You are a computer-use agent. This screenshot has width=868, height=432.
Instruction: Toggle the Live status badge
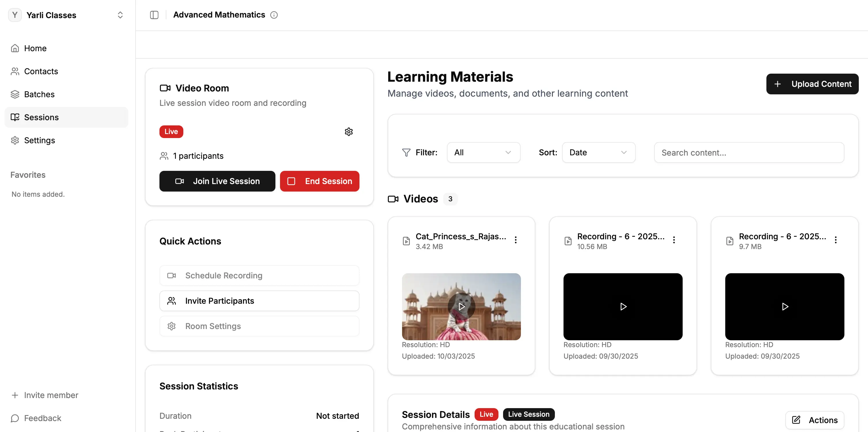point(171,131)
